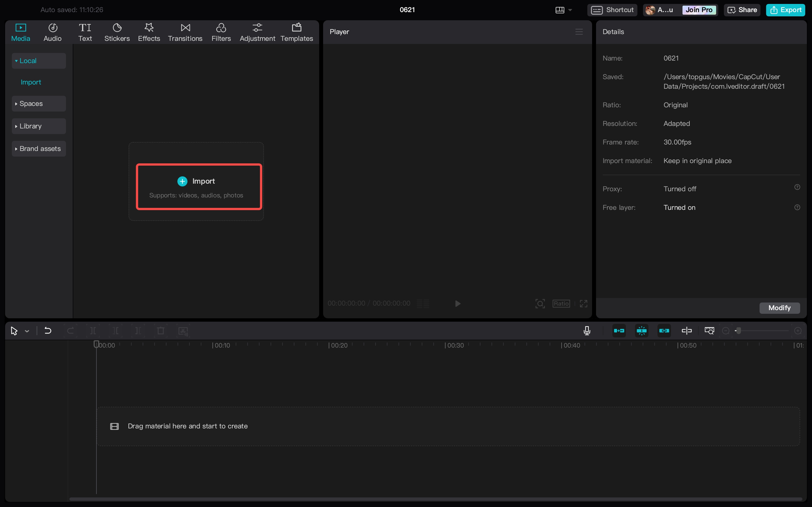Click the fullscreen player icon
Image resolution: width=812 pixels, height=507 pixels.
584,303
